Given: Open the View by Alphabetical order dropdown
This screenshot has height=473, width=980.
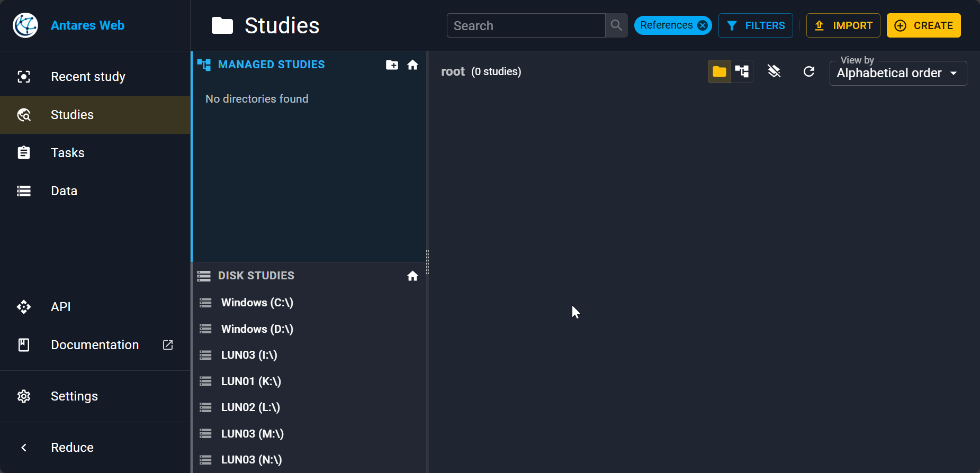Looking at the screenshot, I should pos(898,73).
